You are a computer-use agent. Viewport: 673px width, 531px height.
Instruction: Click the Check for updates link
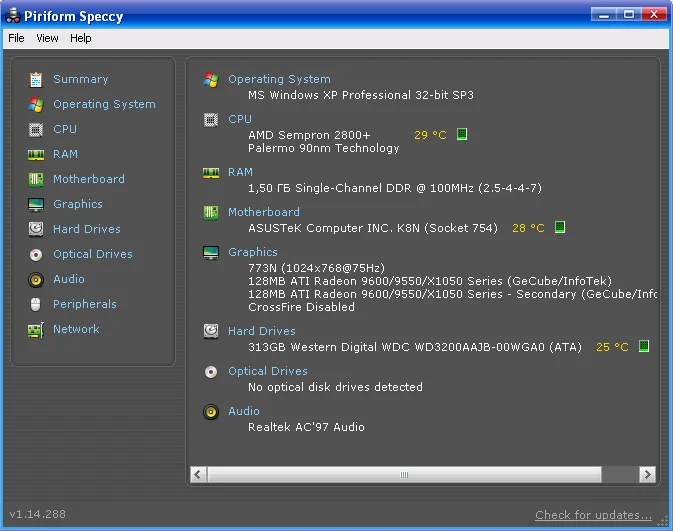(x=593, y=515)
